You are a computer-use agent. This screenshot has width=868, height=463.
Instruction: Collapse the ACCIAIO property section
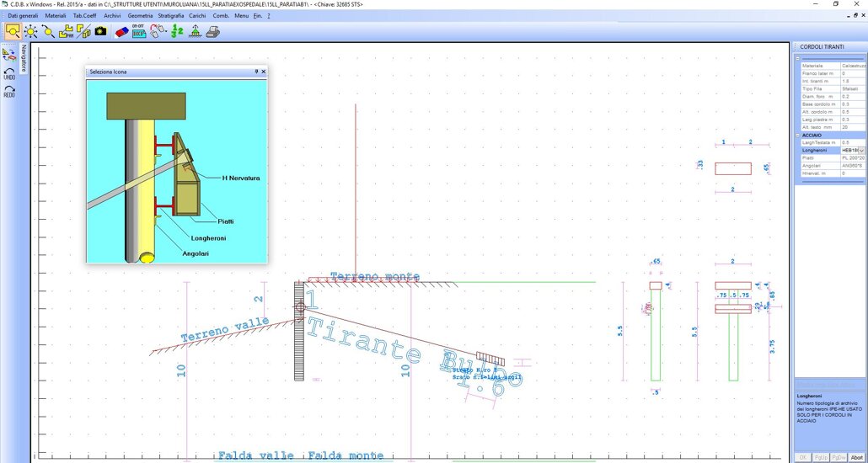coord(798,135)
